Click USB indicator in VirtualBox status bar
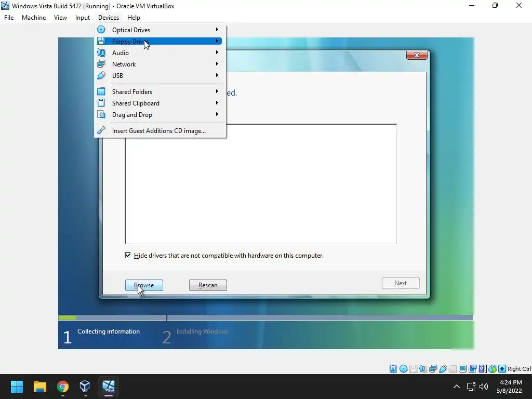 tap(443, 369)
